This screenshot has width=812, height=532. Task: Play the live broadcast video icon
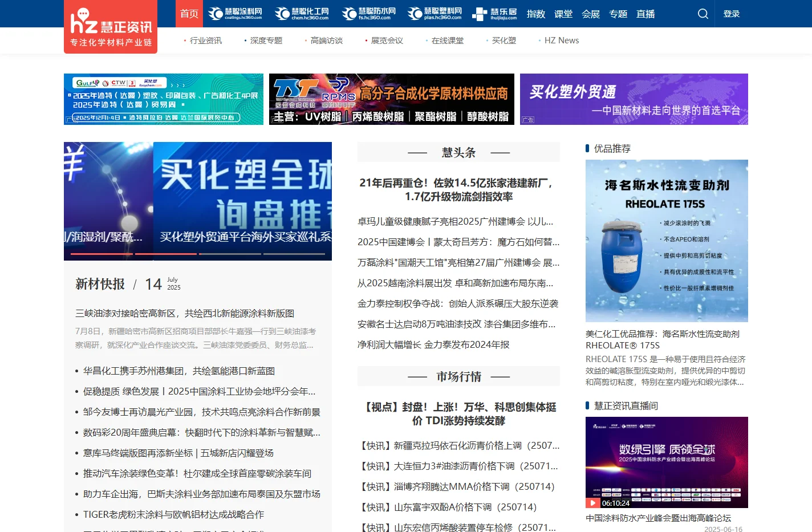593,503
